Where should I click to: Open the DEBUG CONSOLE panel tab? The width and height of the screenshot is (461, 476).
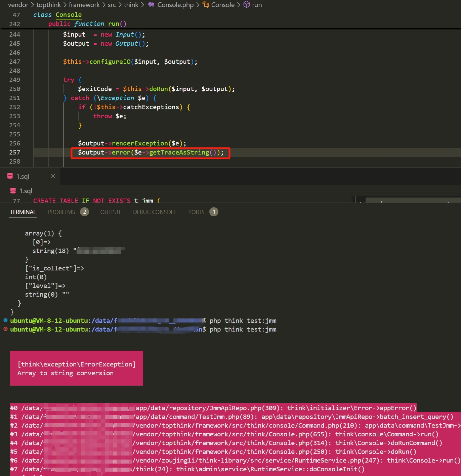click(155, 212)
